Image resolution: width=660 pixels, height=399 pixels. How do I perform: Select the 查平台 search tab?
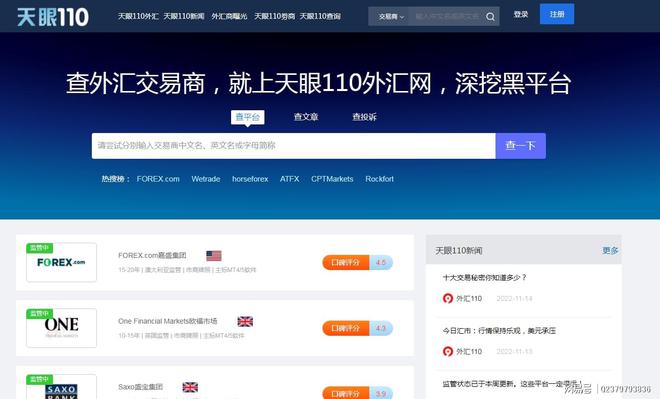click(x=248, y=117)
